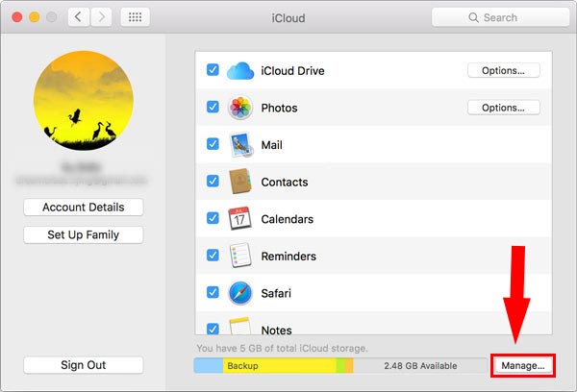Click the Notes label
Screen dimensions: 577x392
276,330
